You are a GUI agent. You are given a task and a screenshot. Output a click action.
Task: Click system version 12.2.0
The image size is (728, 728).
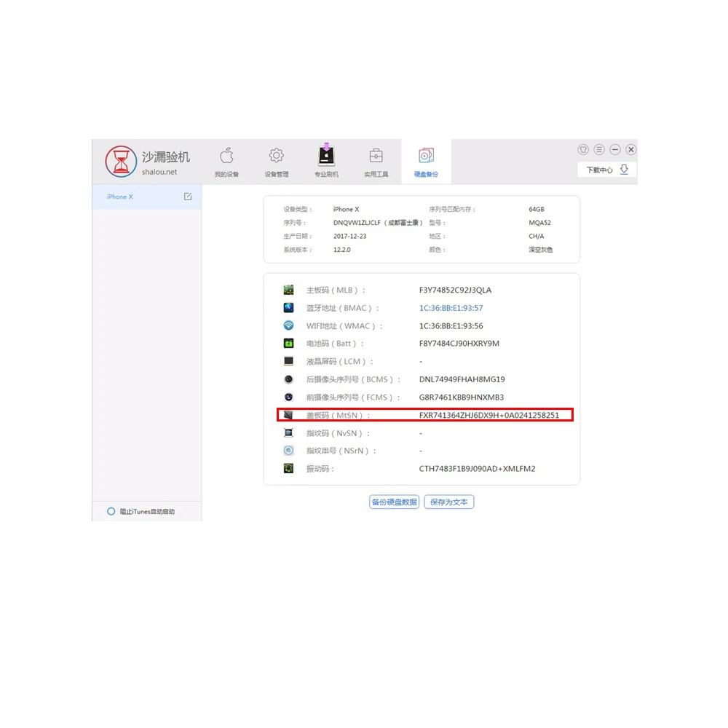pos(341,250)
